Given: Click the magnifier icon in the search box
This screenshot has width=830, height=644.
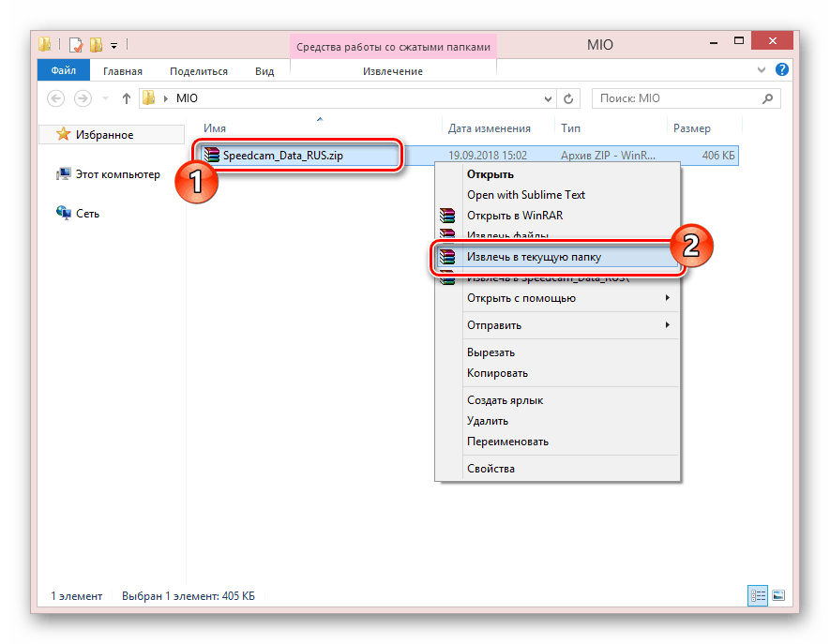Looking at the screenshot, I should point(767,98).
